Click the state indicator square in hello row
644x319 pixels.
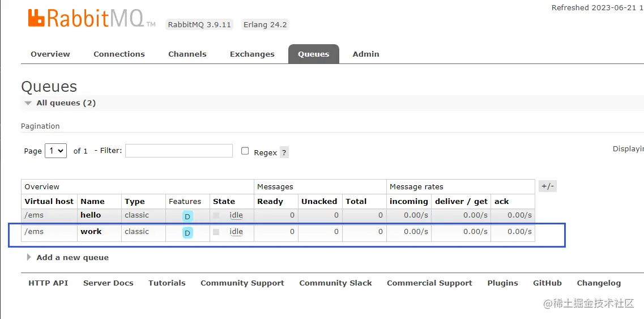216,215
